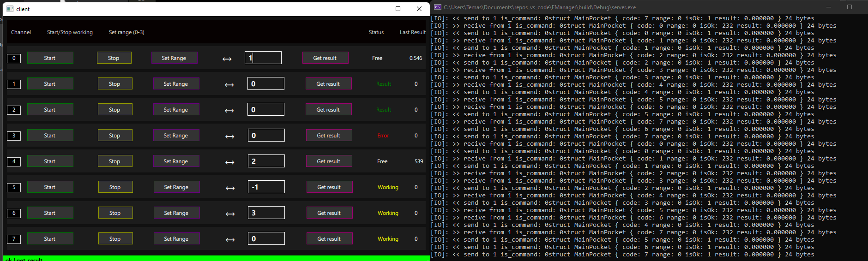The width and height of the screenshot is (868, 261).
Task: Stop channel 0
Action: [114, 58]
